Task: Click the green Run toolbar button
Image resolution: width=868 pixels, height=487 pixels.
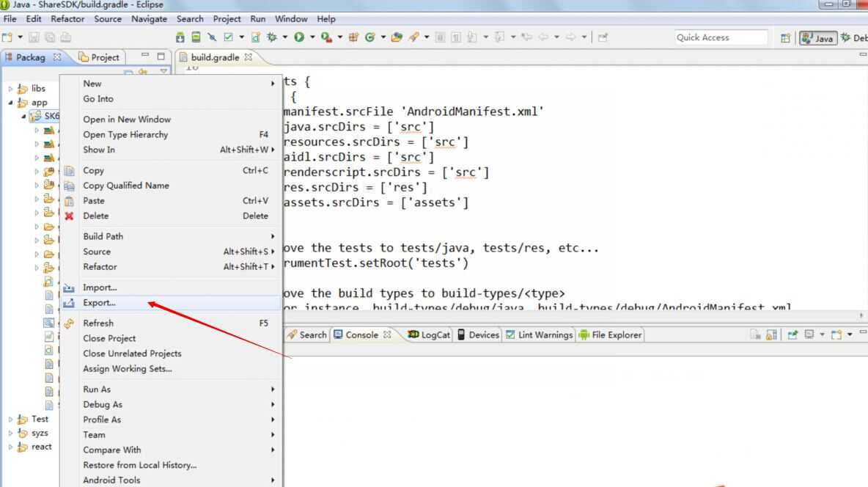Action: (299, 37)
